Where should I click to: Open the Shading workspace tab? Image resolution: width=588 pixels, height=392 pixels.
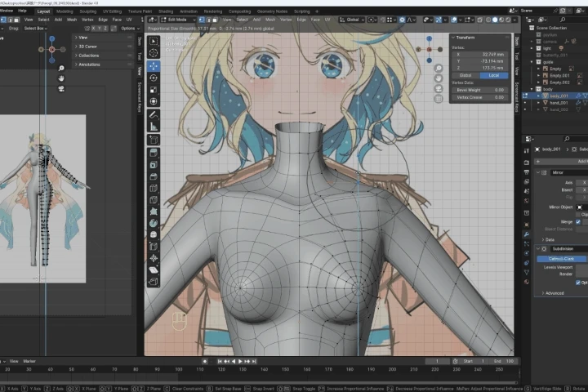point(166,11)
